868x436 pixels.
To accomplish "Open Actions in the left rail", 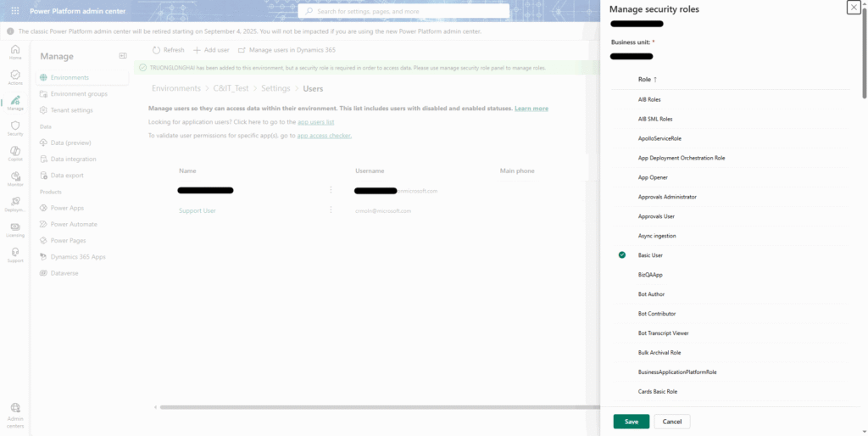I will click(15, 77).
